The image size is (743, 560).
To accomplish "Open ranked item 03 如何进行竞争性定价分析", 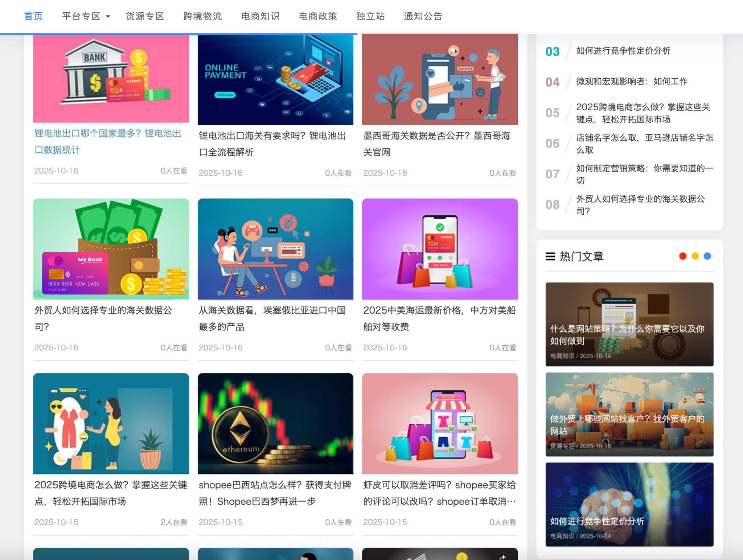I will pyautogui.click(x=623, y=51).
